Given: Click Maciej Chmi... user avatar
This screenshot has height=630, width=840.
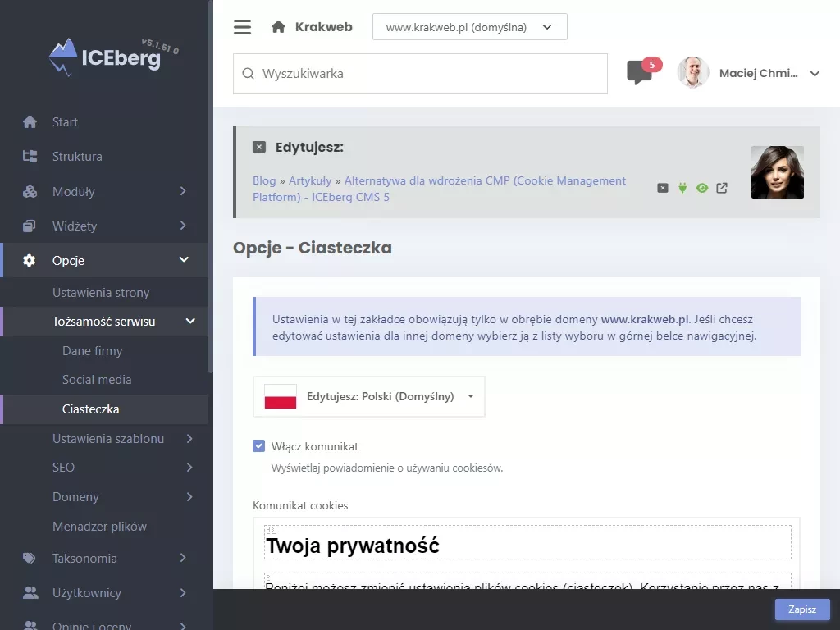Looking at the screenshot, I should coord(692,73).
